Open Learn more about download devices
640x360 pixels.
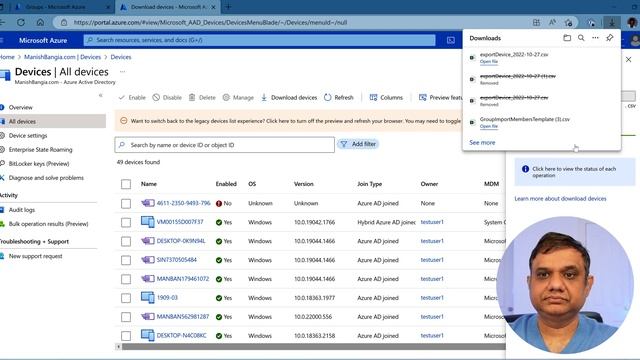pos(560,199)
